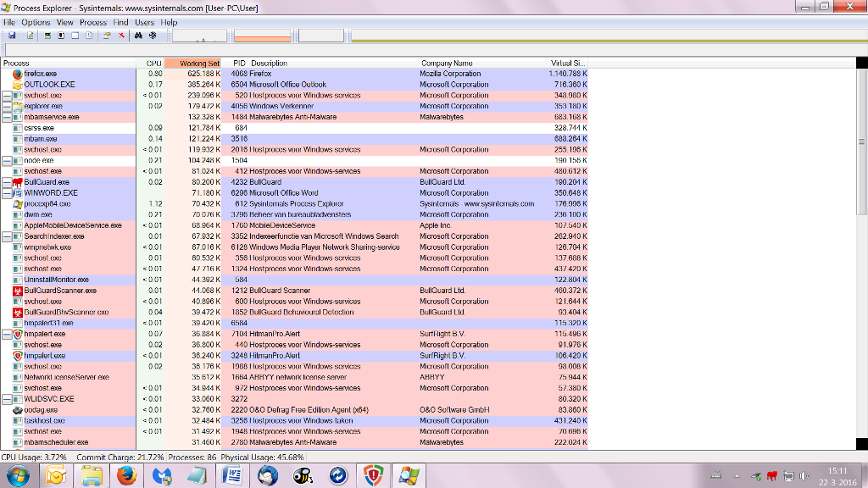
Task: Click the WINWORD.EXE process icon
Action: click(17, 193)
